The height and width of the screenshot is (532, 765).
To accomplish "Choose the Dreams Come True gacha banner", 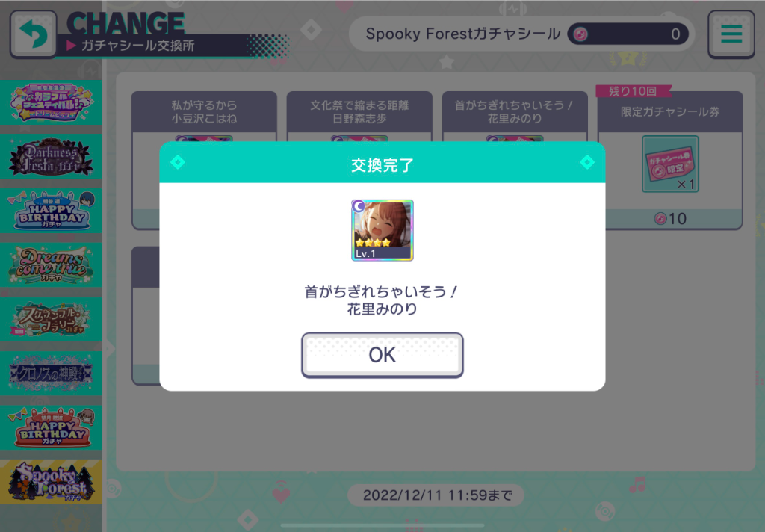I will [51, 265].
